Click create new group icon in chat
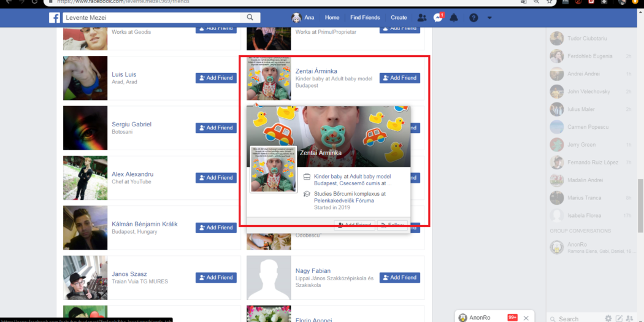644x322 pixels. click(x=630, y=318)
